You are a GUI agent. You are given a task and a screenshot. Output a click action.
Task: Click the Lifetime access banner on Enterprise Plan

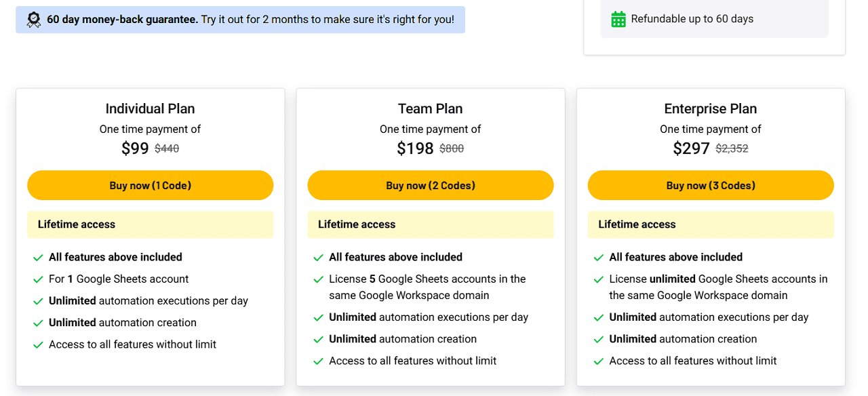pyautogui.click(x=711, y=224)
